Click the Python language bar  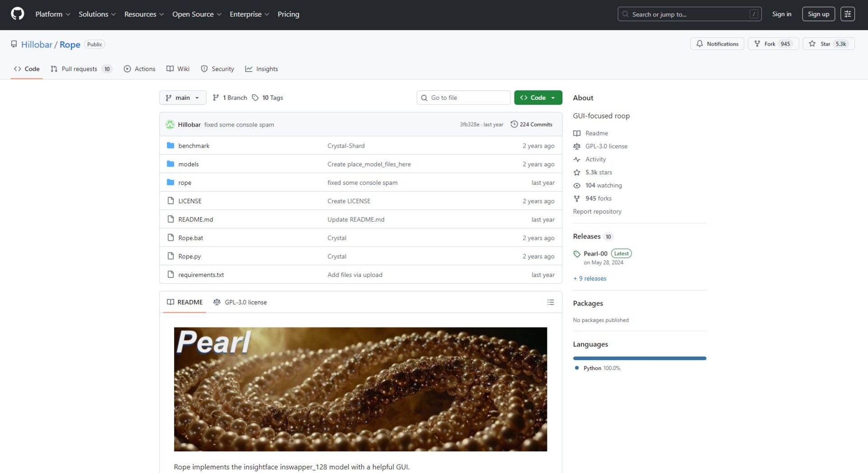point(639,358)
